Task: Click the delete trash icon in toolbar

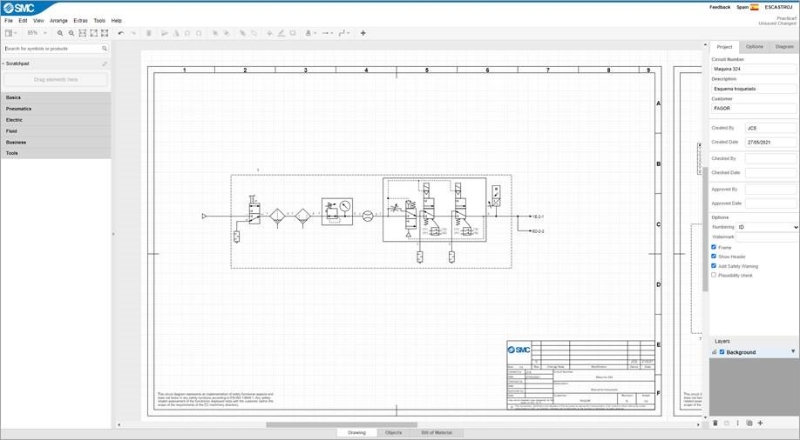Action: (x=149, y=33)
